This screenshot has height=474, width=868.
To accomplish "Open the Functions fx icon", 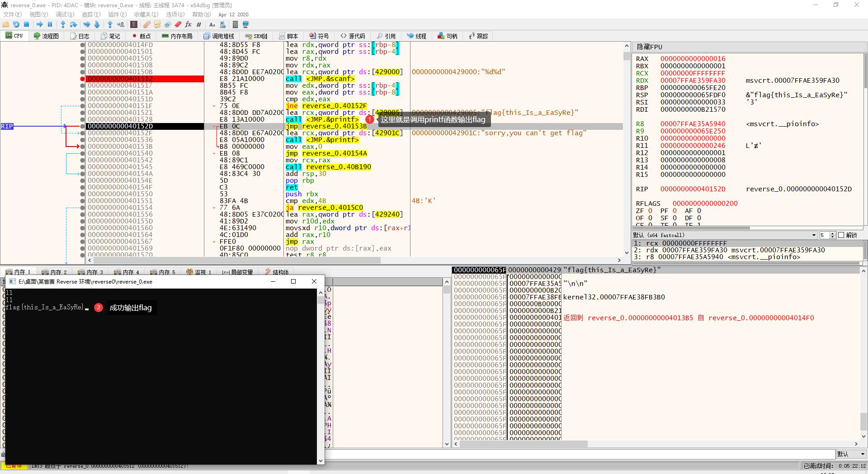I will pos(189,24).
